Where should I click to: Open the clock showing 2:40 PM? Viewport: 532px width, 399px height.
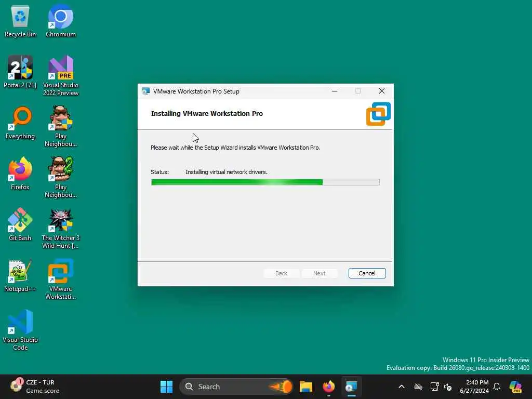click(x=474, y=387)
